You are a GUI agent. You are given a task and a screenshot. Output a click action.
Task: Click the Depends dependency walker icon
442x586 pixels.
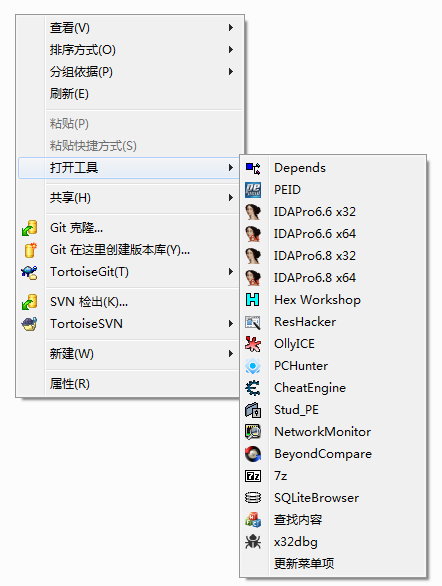click(x=253, y=168)
